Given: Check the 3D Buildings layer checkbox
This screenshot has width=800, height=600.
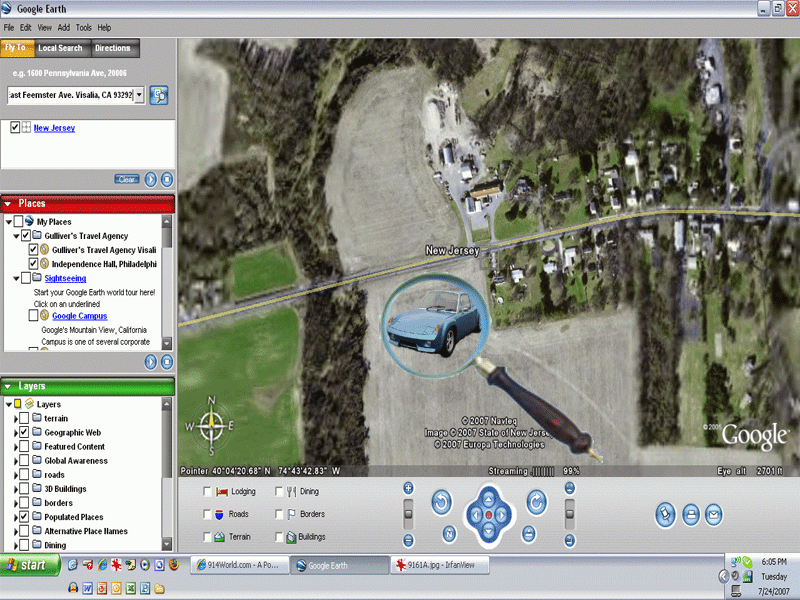Looking at the screenshot, I should point(25,489).
